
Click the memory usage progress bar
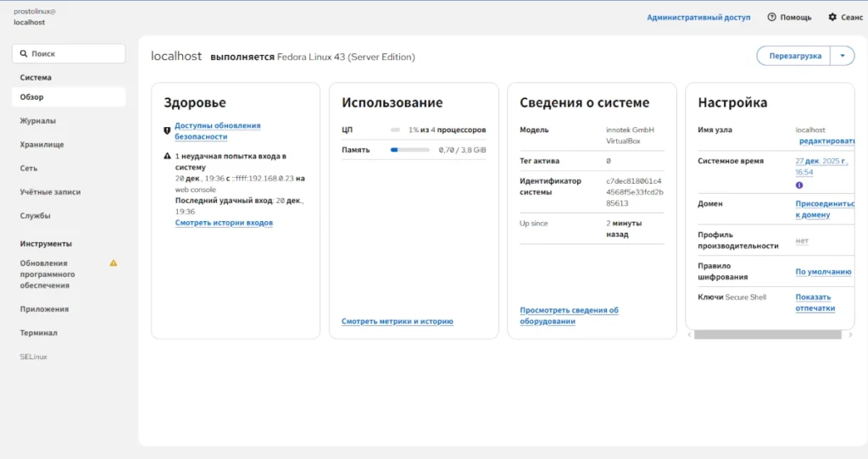tap(409, 150)
